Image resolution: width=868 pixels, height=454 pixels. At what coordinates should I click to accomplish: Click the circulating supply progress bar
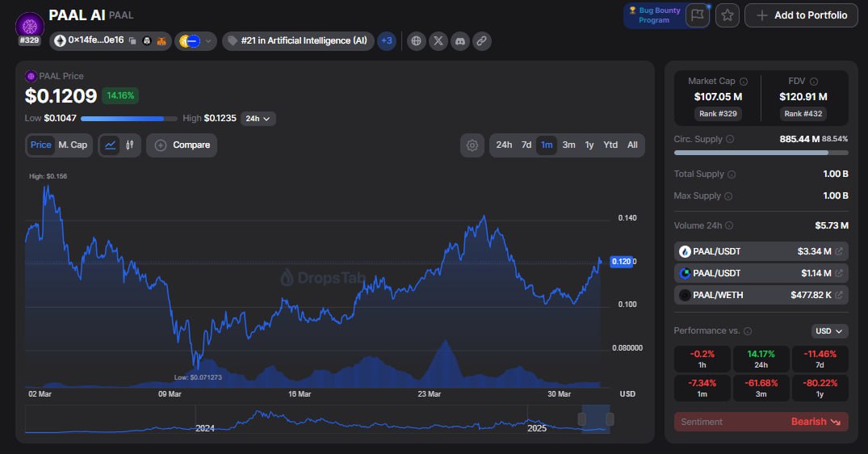tap(761, 152)
